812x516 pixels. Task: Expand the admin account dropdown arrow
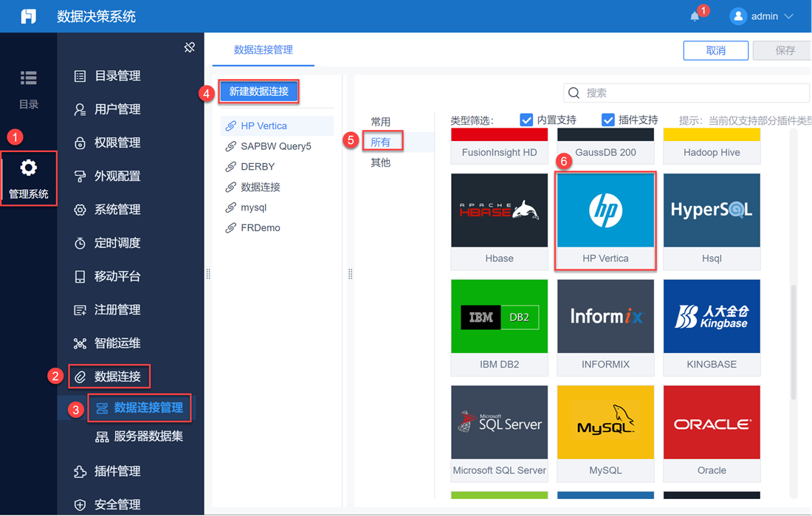(788, 16)
